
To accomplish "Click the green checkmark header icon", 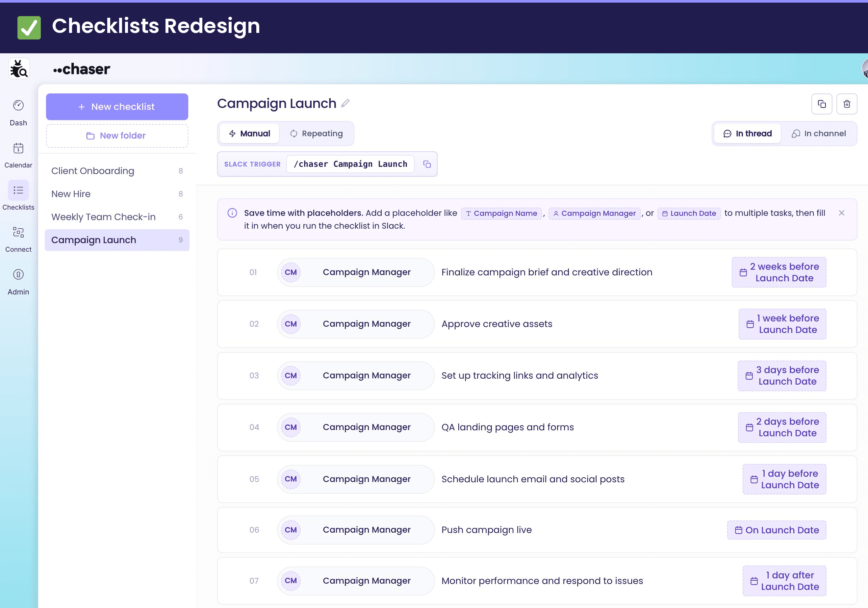I will point(29,28).
